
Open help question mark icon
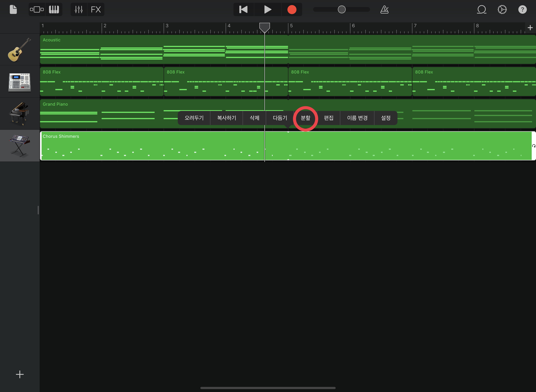pos(522,9)
